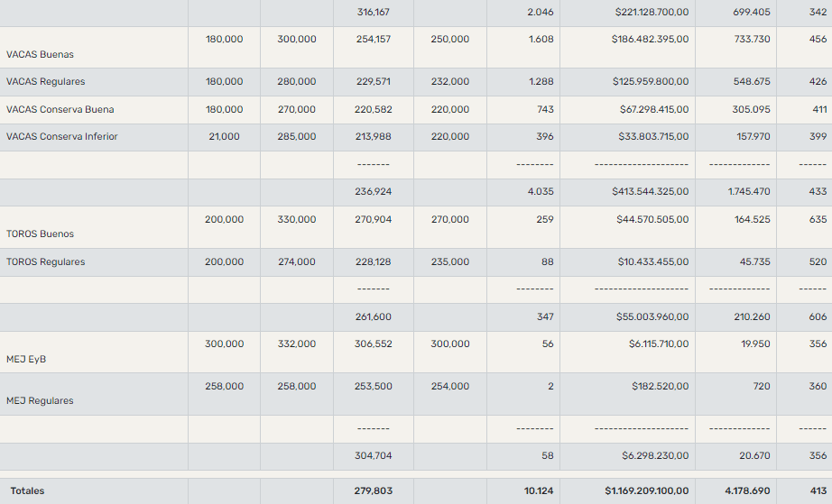Click the 10.124 total head count cell
The width and height of the screenshot is (832, 504).
540,491
